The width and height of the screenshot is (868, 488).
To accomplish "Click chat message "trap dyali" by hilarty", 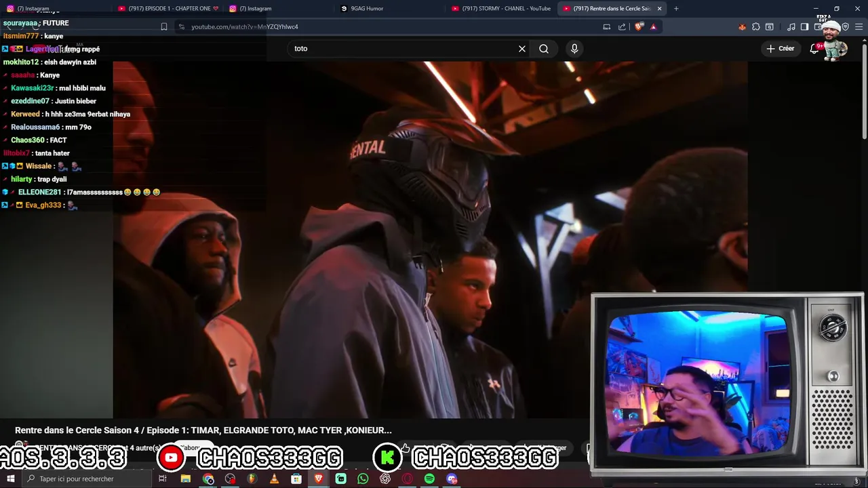I will pyautogui.click(x=52, y=180).
